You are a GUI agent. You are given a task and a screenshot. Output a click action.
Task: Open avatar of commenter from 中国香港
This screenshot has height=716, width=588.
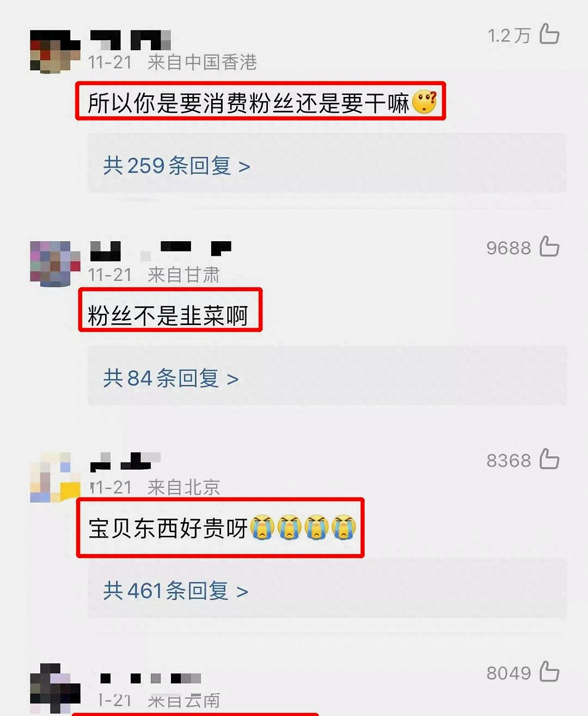55,52
